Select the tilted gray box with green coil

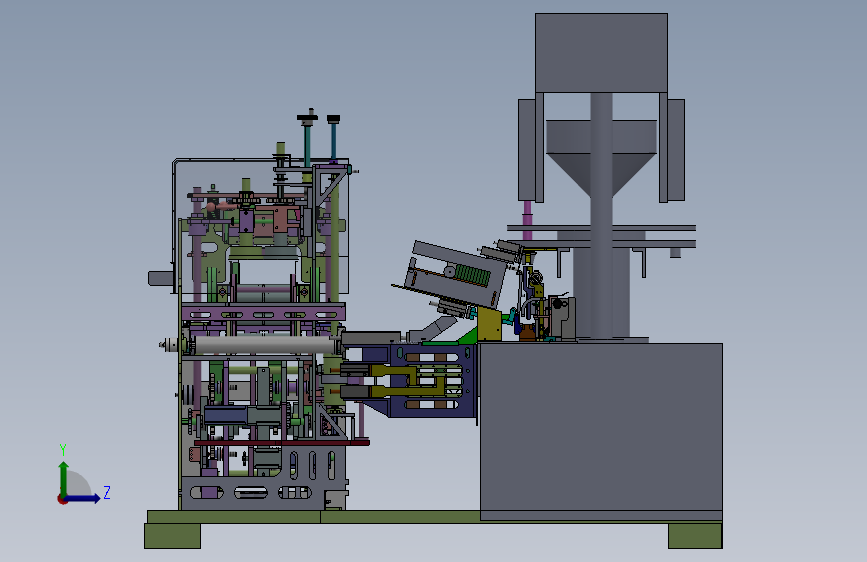pyautogui.click(x=456, y=274)
